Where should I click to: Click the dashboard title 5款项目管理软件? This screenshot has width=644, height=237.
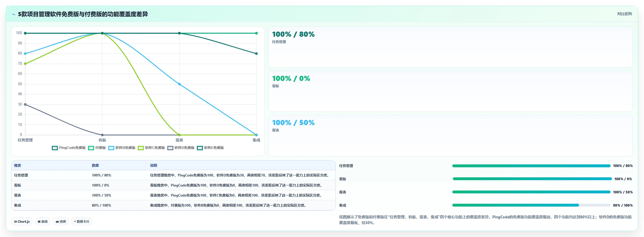83,14
